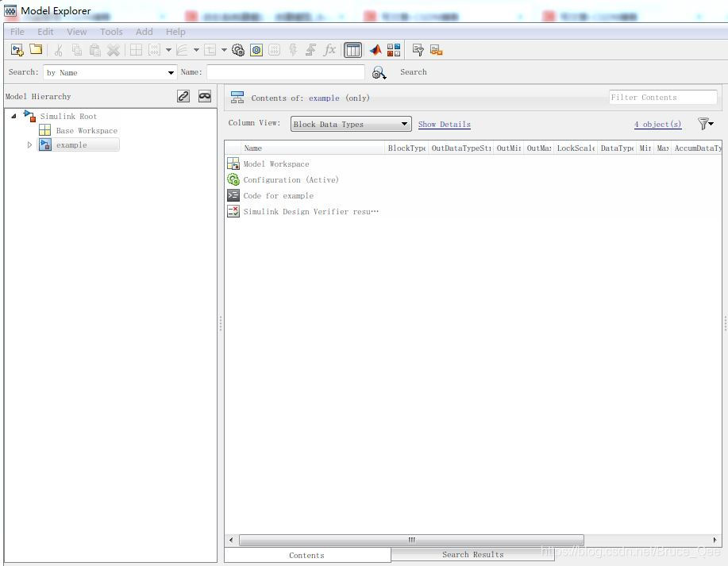Toggle the mask icon in Model Hierarchy

[x=205, y=96]
